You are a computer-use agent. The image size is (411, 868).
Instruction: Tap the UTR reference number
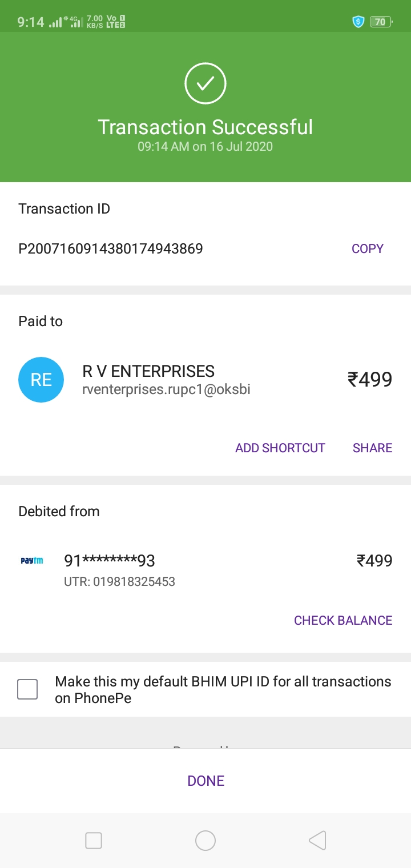[119, 582]
